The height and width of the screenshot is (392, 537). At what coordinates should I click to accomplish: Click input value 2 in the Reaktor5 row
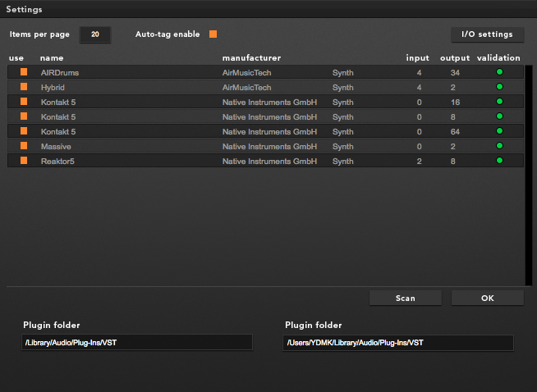tap(419, 161)
